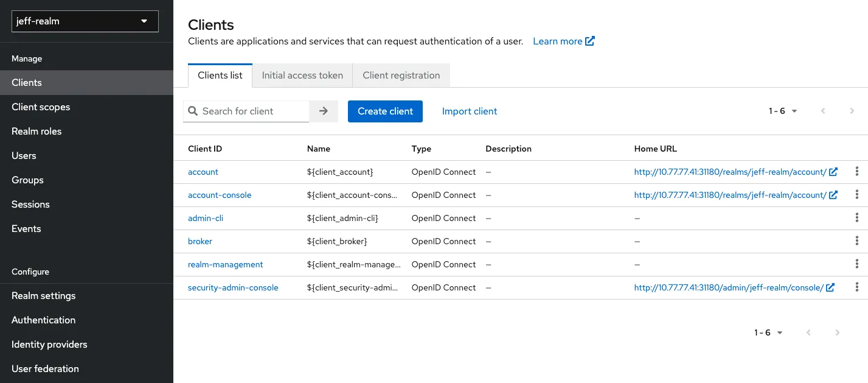Open kebab menu for broker row

click(x=857, y=241)
